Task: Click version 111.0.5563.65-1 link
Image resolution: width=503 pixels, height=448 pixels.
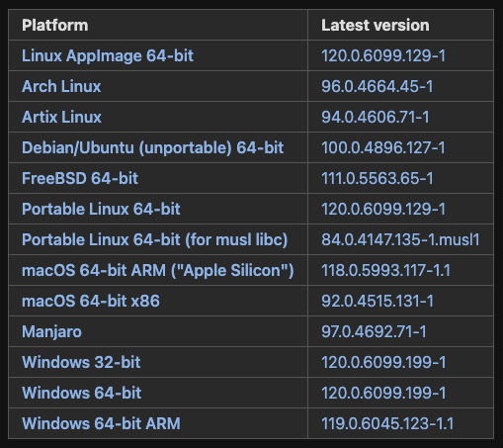Action: [x=377, y=178]
